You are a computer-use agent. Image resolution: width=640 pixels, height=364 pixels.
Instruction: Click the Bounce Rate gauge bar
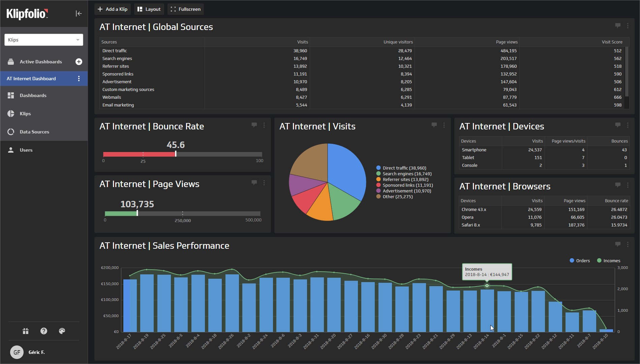[182, 154]
